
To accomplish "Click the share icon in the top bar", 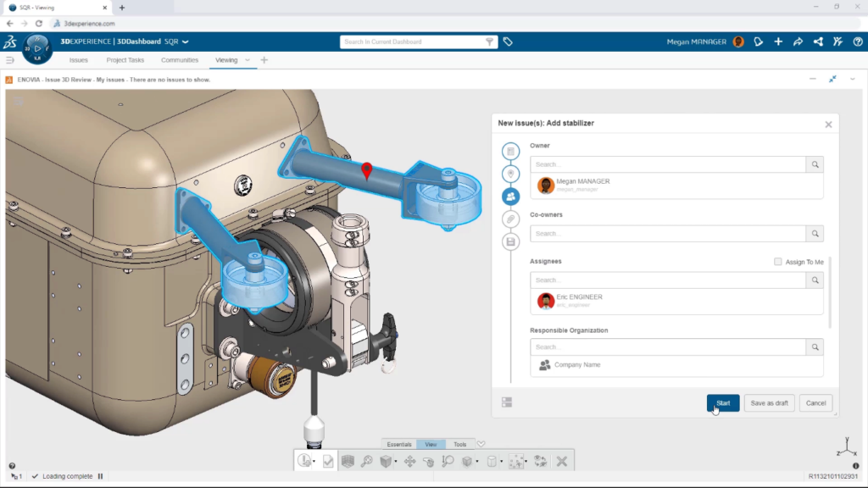I will [816, 41].
